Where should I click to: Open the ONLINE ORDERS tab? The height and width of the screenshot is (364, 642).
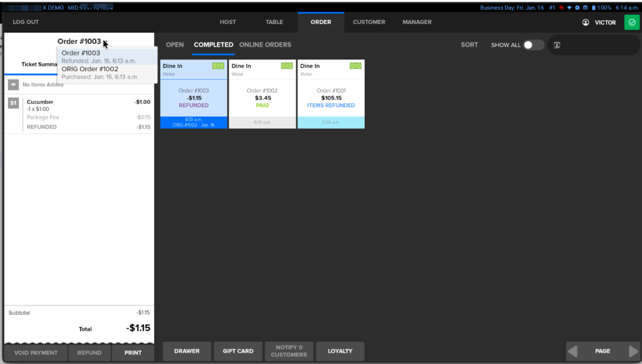265,45
